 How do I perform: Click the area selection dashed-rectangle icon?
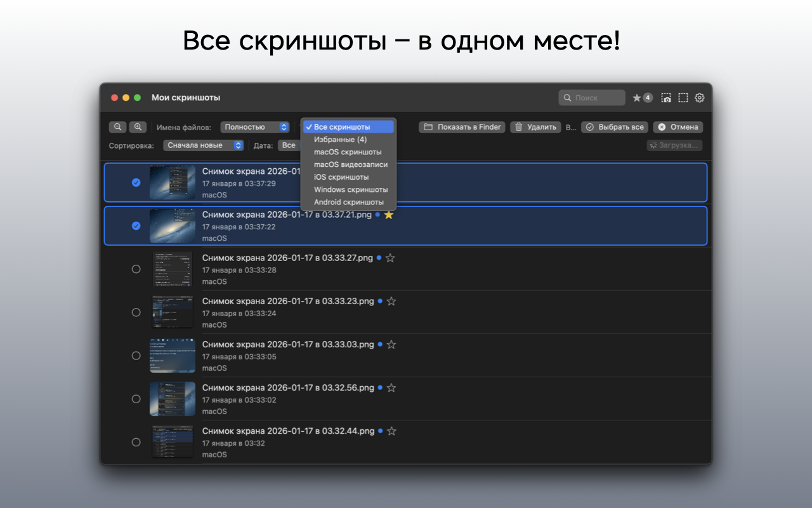pos(683,98)
